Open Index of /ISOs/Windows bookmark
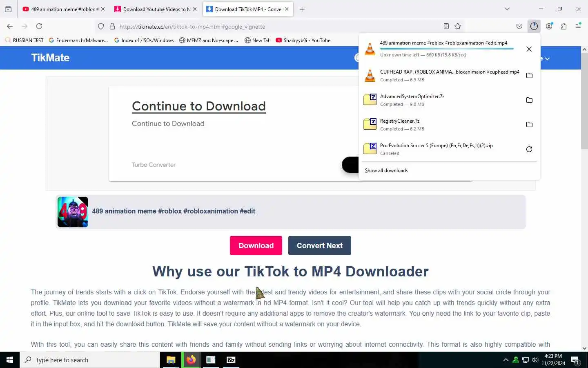 click(144, 40)
